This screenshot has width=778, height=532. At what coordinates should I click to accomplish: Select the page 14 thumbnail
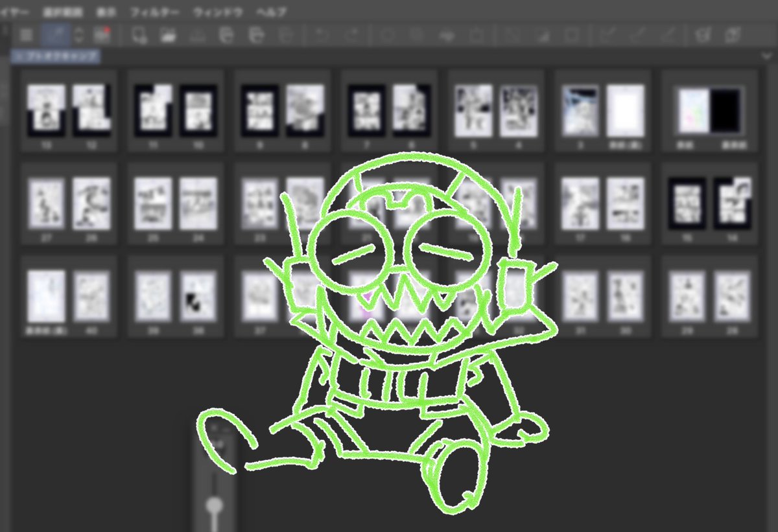733,203
